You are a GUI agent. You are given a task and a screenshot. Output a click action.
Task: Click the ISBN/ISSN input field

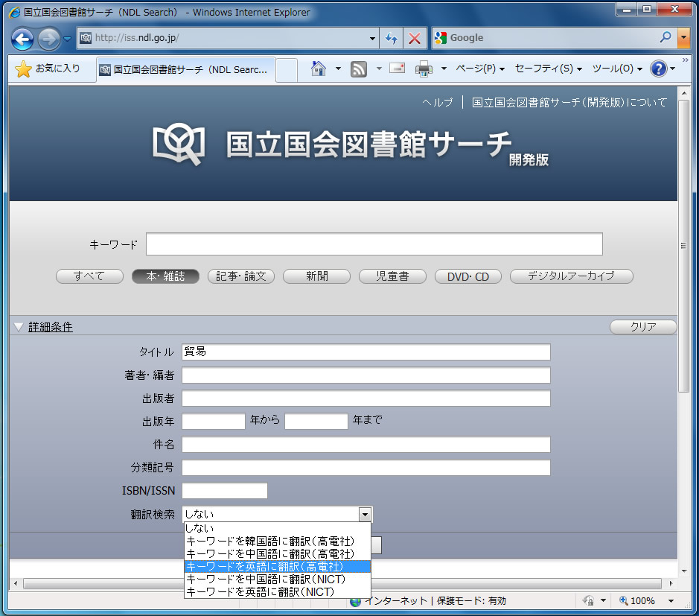[x=225, y=491]
